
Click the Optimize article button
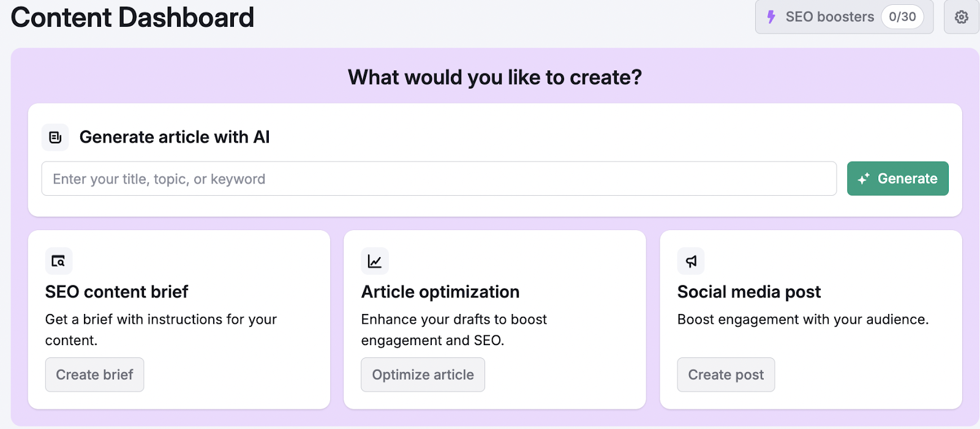click(x=423, y=375)
